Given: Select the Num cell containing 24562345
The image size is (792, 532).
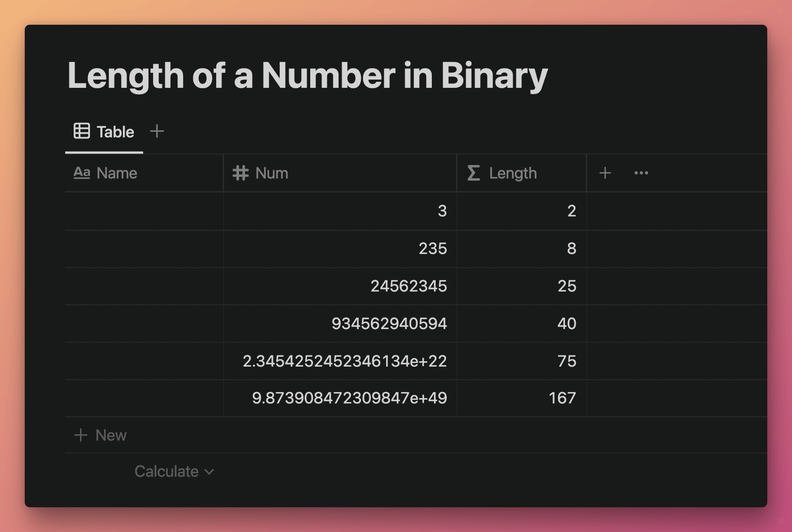Looking at the screenshot, I should [340, 286].
